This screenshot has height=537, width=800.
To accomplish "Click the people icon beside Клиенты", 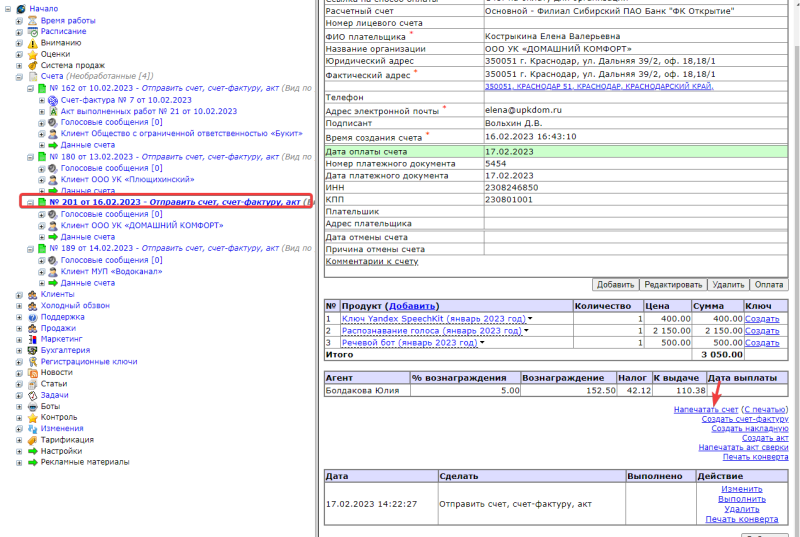I will [32, 294].
